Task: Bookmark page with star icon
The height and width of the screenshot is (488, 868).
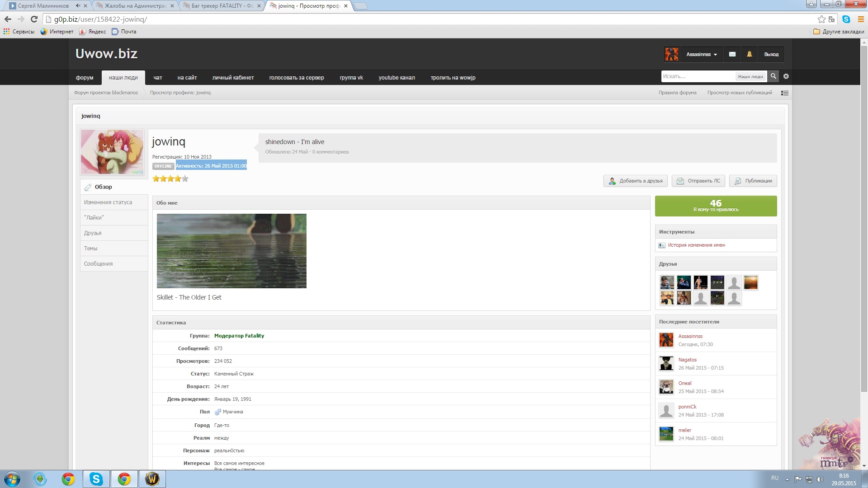Action: coord(821,19)
